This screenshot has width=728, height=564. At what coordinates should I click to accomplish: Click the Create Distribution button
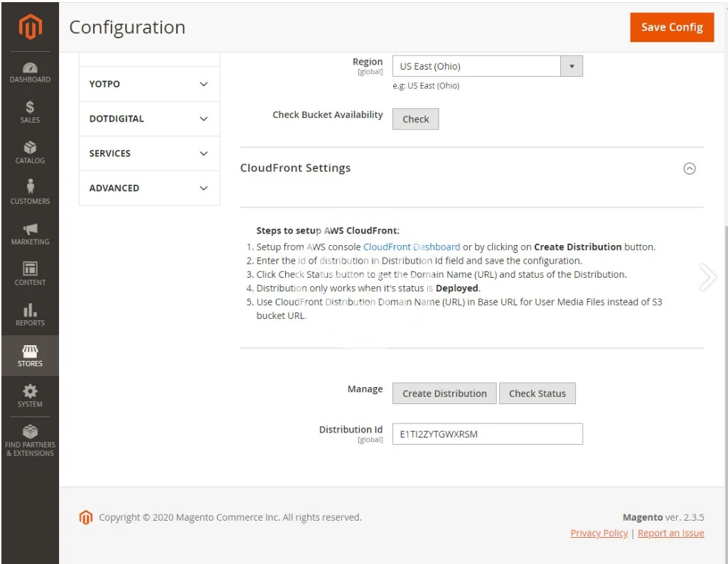tap(444, 394)
